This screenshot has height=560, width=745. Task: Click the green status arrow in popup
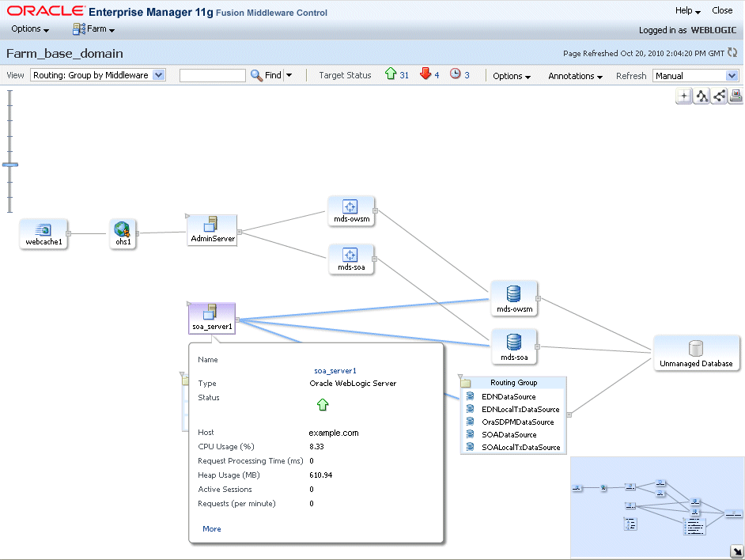[x=323, y=404]
